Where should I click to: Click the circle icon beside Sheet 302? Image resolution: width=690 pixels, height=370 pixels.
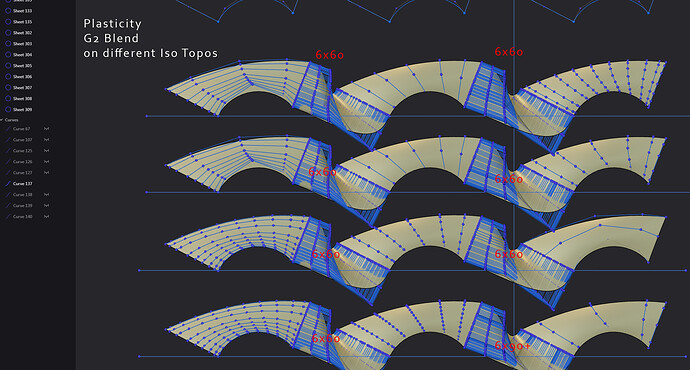coord(8,33)
